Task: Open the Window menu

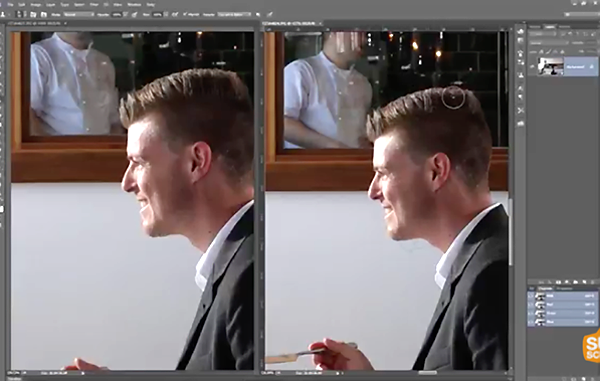Action: tap(134, 5)
